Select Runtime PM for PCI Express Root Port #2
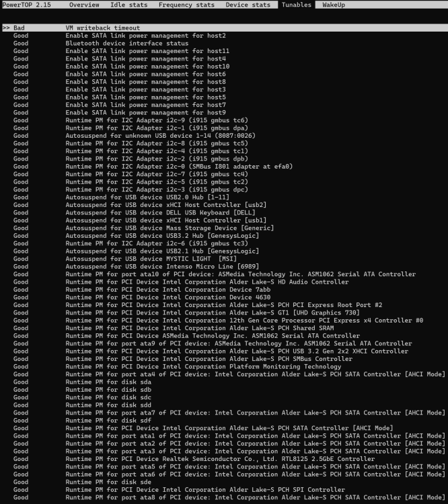Screen dimensions: 448x504 198,305
